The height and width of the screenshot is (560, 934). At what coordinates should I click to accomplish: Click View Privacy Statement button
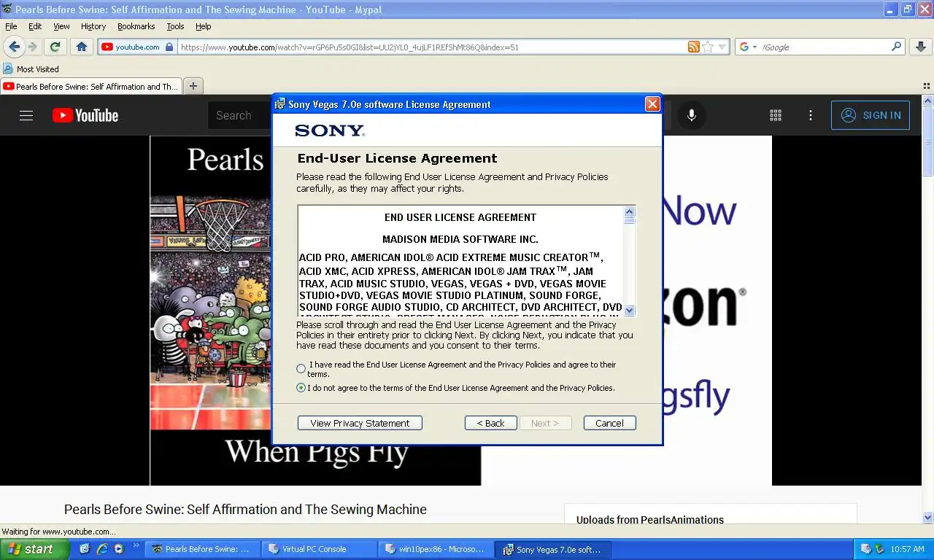point(360,423)
